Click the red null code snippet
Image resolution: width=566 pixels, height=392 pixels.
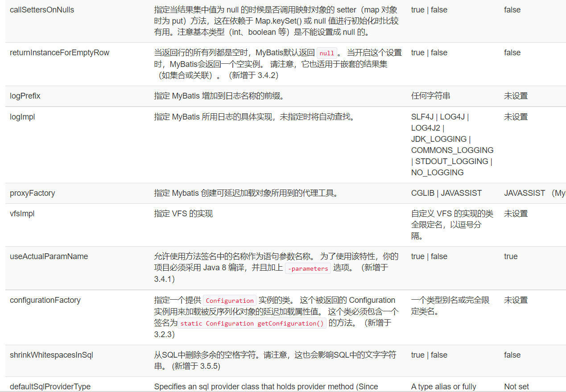pyautogui.click(x=327, y=53)
